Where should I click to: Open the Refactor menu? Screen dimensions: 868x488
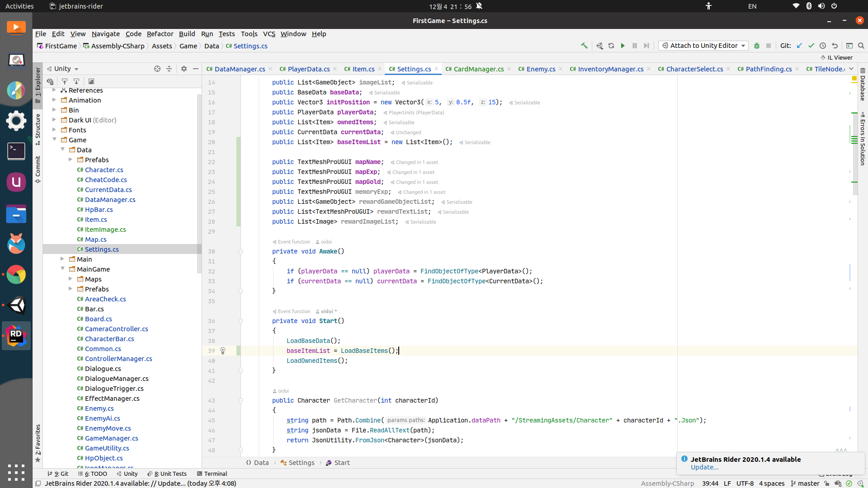click(x=160, y=34)
